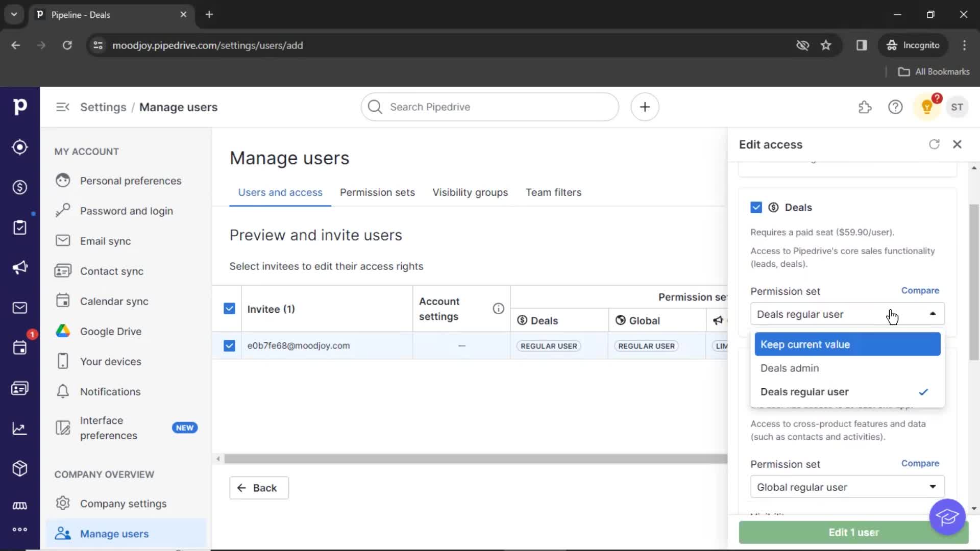This screenshot has width=980, height=551.
Task: Choose Deals regular user option
Action: coord(847,392)
